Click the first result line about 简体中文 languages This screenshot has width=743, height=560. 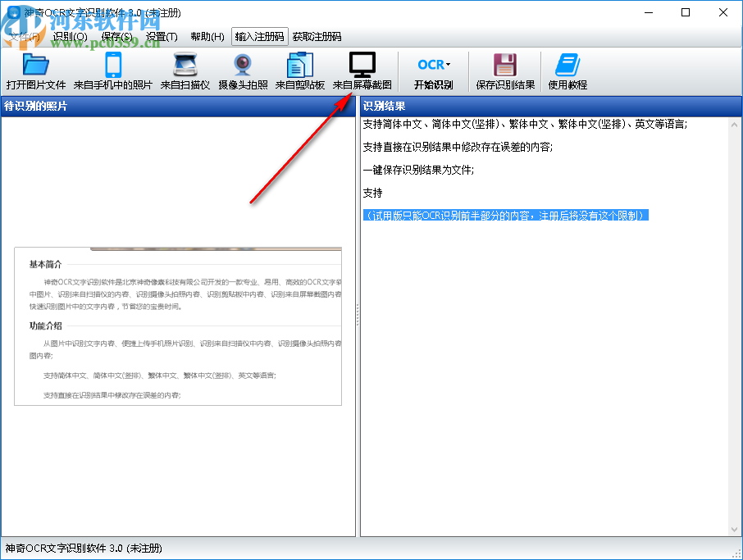click(525, 124)
